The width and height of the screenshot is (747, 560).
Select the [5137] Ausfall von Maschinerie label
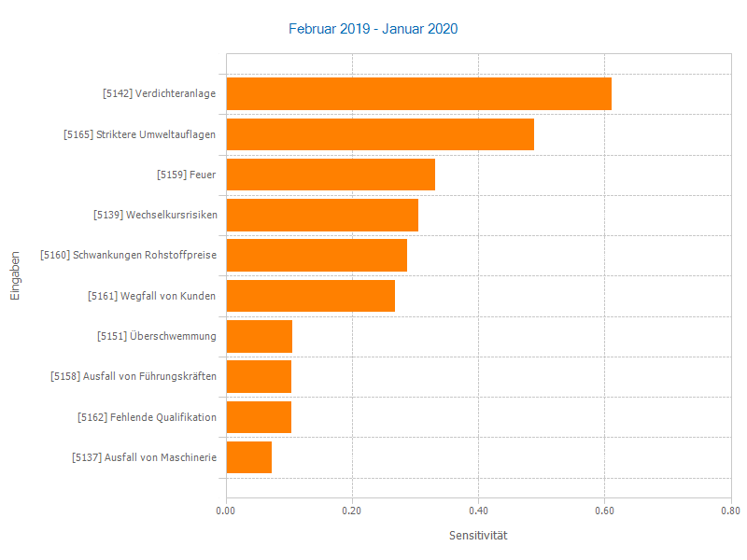tap(144, 457)
